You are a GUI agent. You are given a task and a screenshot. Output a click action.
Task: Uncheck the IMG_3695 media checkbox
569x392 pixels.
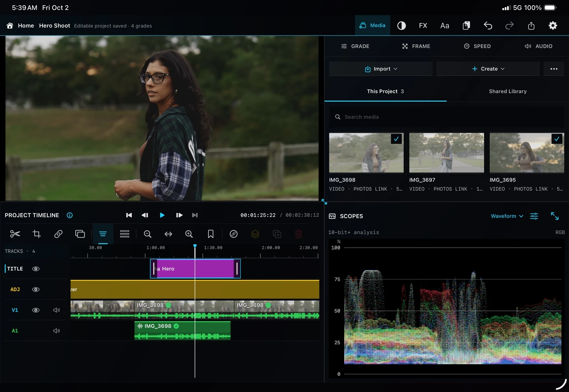(x=557, y=139)
